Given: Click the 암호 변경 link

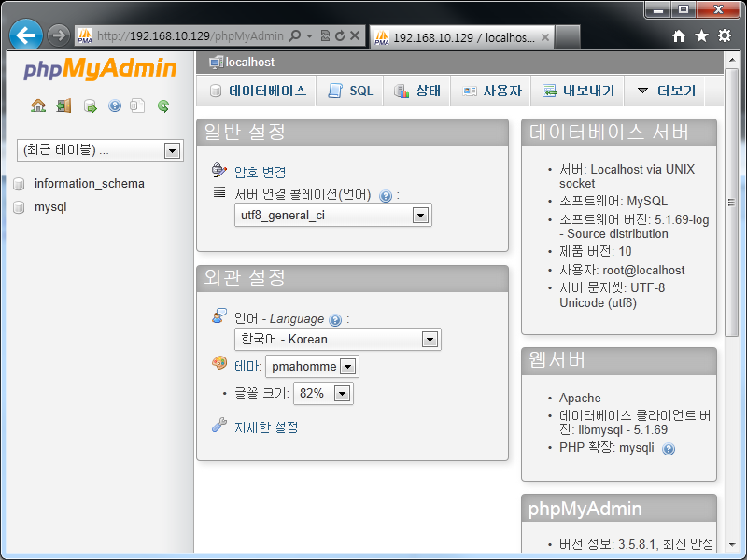Looking at the screenshot, I should click(x=261, y=172).
